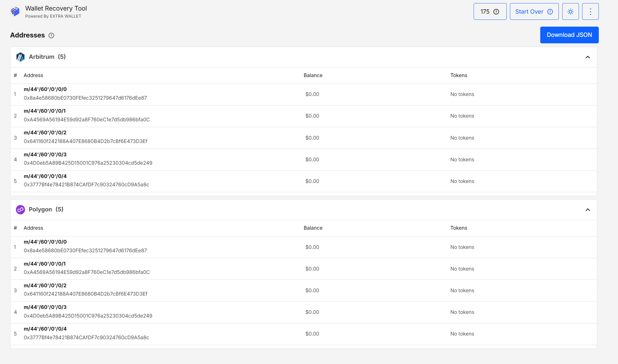Click the info icon beside the Addresses heading
Screen dimensions: 618x364
[51, 36]
